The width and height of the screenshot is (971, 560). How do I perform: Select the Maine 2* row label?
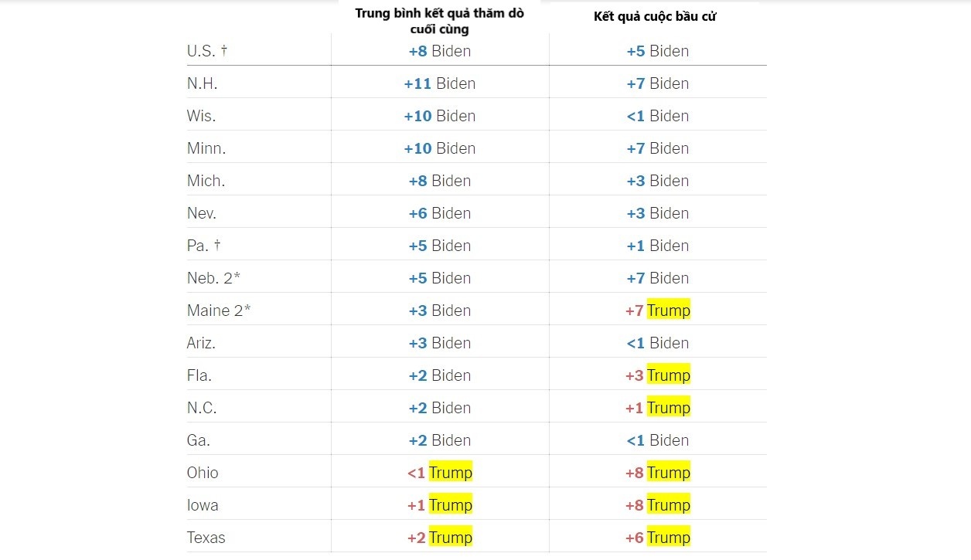[219, 311]
